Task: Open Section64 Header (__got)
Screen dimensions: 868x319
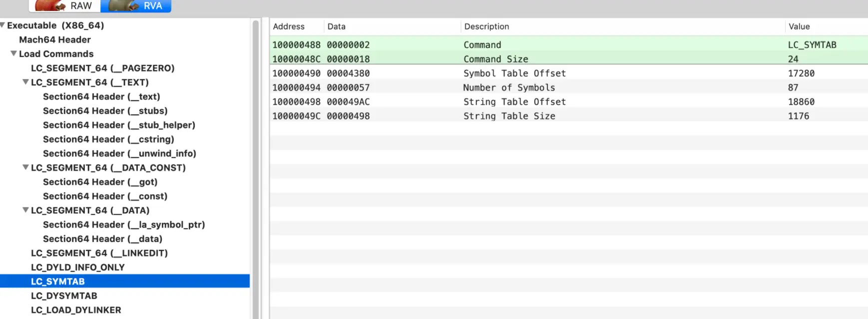Action: point(100,182)
